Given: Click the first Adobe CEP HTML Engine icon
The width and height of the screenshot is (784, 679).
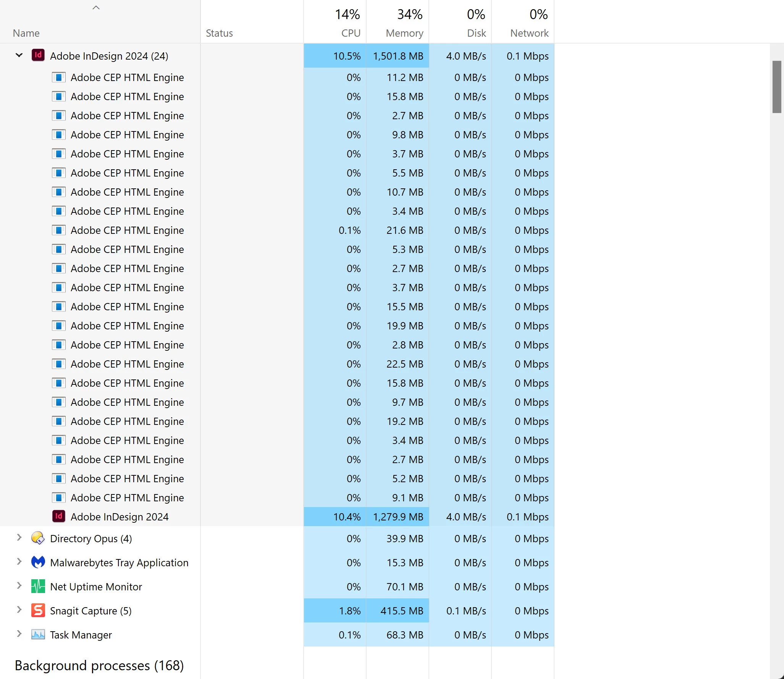Looking at the screenshot, I should pos(58,77).
